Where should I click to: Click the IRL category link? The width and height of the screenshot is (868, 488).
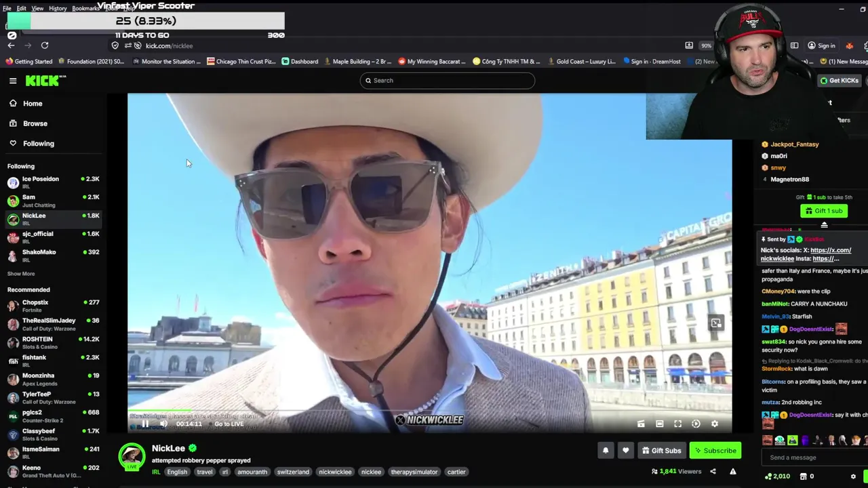156,472
